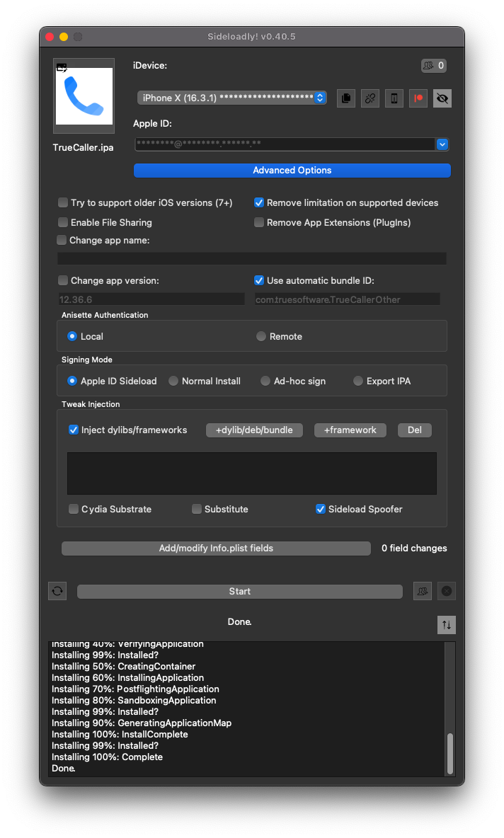Toggle the log up-down arrows icon
Screen dimensions: 504x838
(446, 625)
